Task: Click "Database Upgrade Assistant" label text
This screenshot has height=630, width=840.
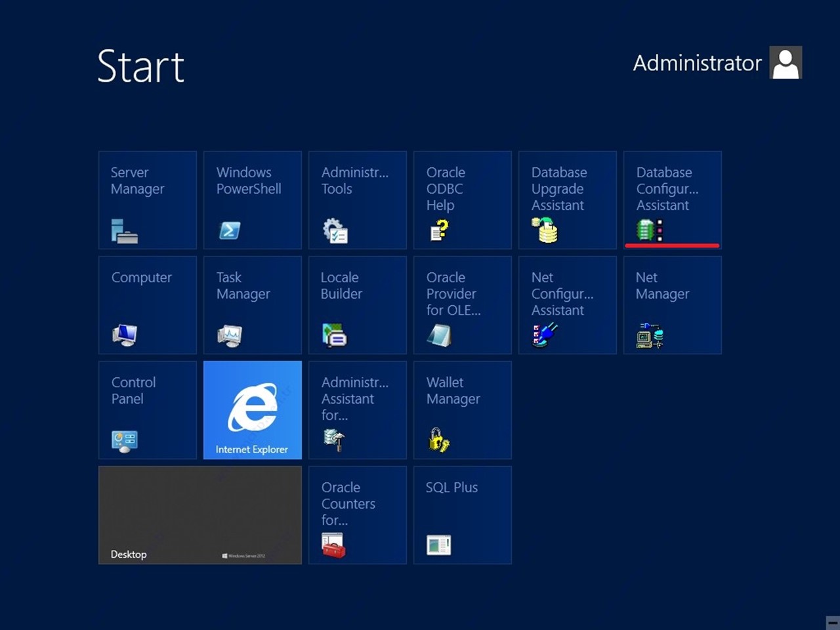Action: tap(559, 189)
